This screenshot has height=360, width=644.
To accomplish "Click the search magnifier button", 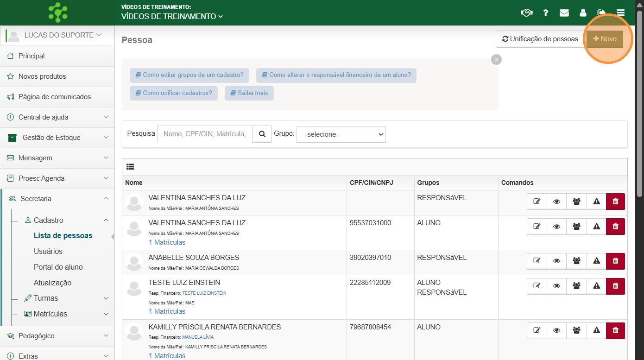I will [262, 134].
